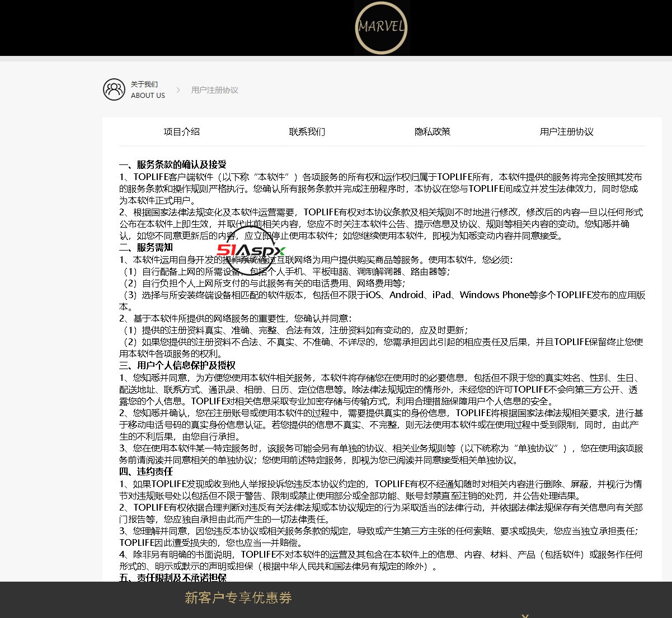Click heading 五、责任限制及不承诺担保
Screen dimensions: 672x618
coord(173,578)
